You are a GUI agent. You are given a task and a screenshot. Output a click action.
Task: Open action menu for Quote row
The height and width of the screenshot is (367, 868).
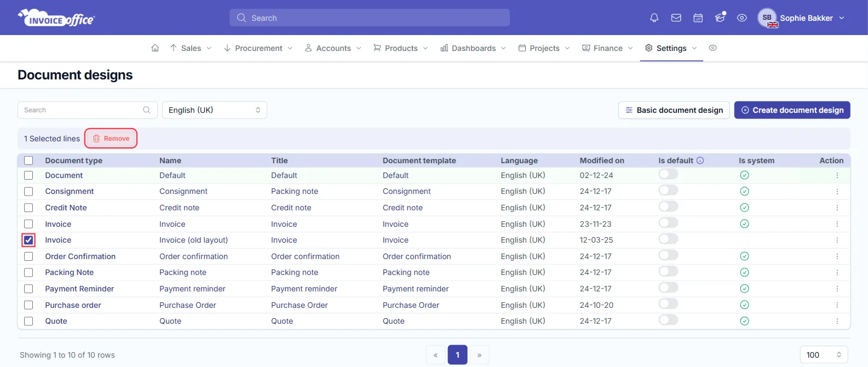pyautogui.click(x=837, y=322)
